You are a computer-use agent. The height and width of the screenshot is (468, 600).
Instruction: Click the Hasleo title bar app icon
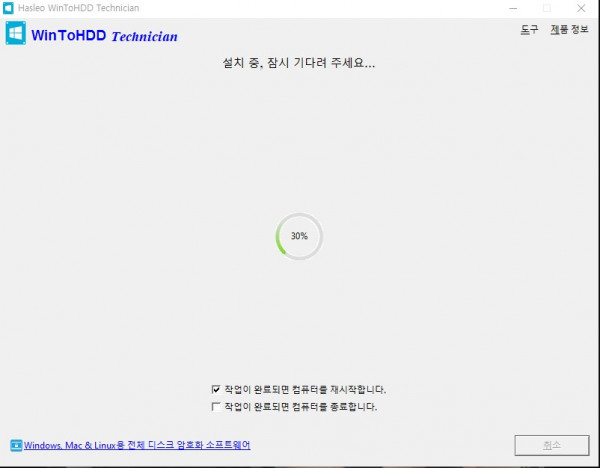coord(8,8)
